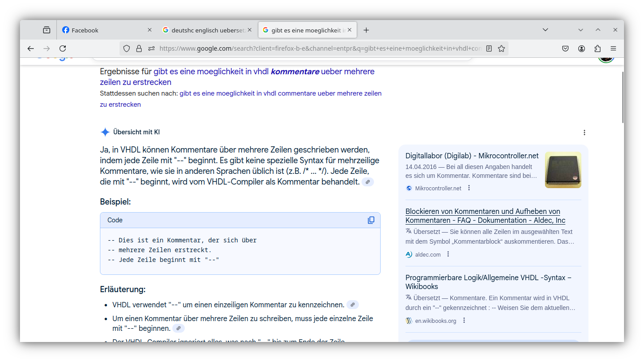This screenshot has height=362, width=644.
Task: Toggle tracking protection via the shield icon
Action: tap(127, 48)
